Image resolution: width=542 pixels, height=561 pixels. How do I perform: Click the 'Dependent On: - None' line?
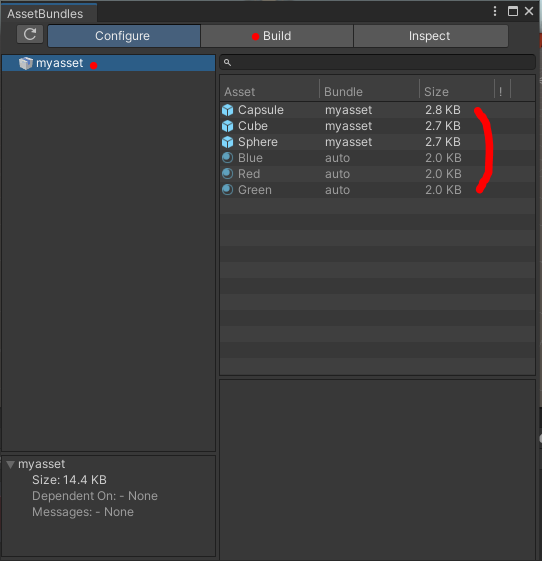coord(95,496)
